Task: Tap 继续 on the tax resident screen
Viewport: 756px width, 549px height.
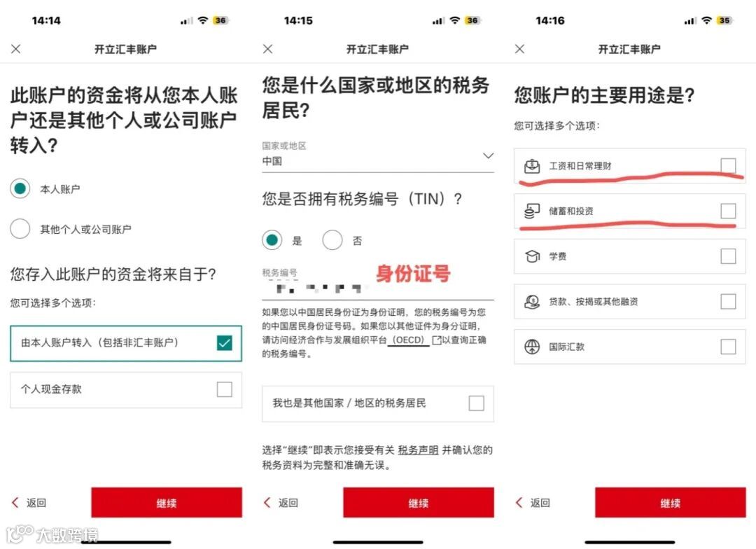Action: coord(419,503)
